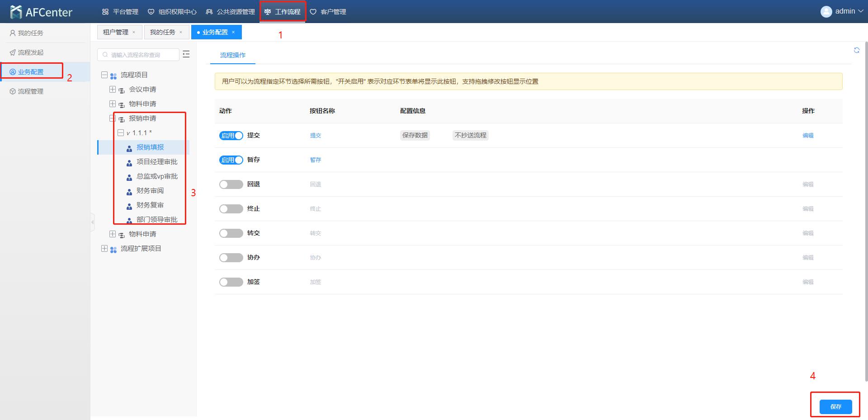Collapse the left sidebar panel handle
The image size is (868, 420).
click(93, 222)
